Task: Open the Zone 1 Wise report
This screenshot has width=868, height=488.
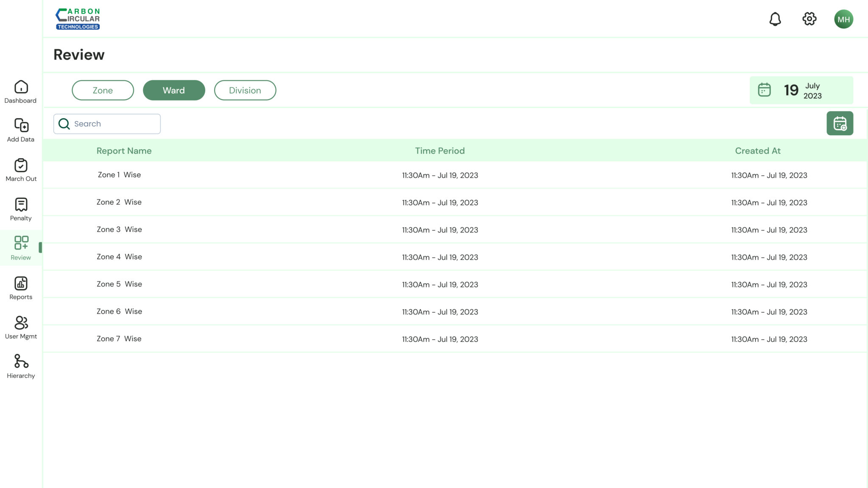Action: (x=119, y=175)
